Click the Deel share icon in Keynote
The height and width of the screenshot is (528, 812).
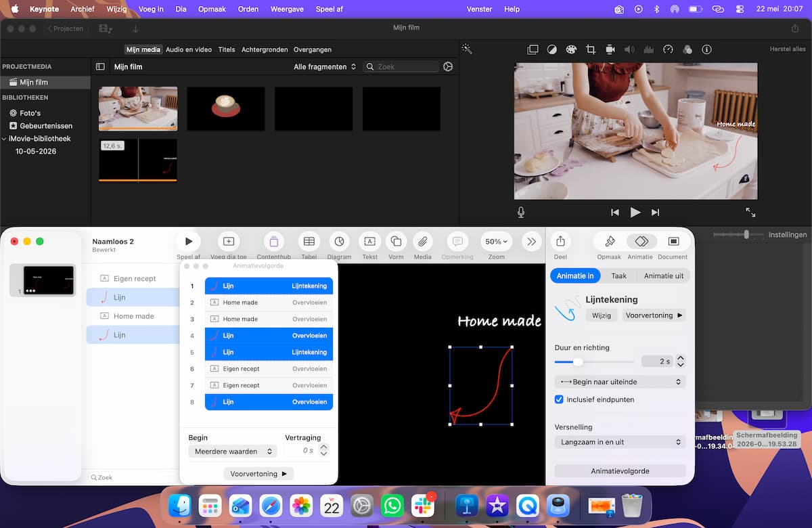pyautogui.click(x=560, y=242)
